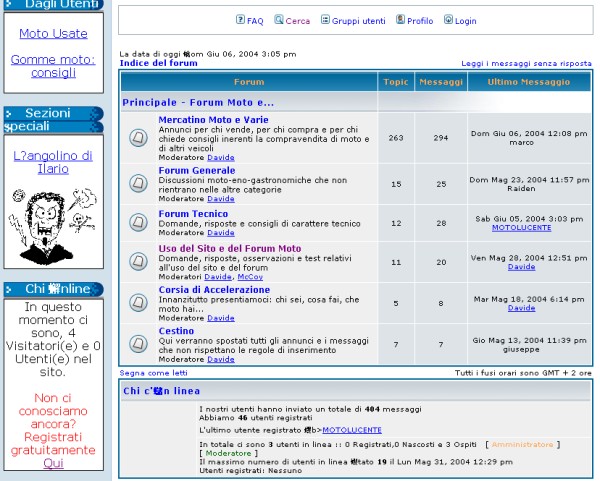Click the Mercatino Moto e Varie folder icon
Viewport: 600px width, 481px height.
138,137
